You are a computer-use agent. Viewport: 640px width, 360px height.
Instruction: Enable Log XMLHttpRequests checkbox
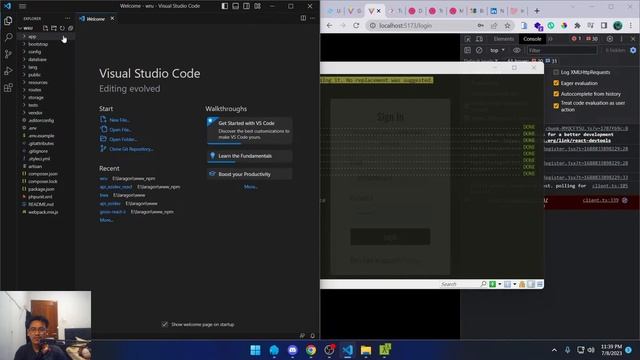(556, 72)
